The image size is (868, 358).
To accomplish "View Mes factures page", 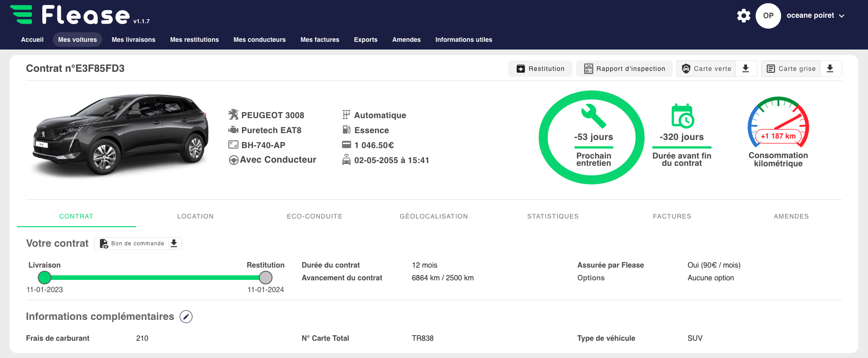I will (320, 40).
